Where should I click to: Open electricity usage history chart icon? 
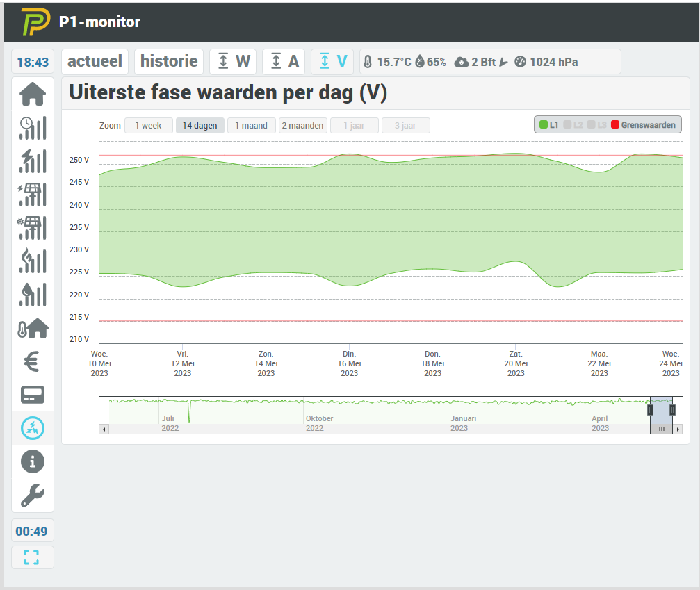[33, 128]
